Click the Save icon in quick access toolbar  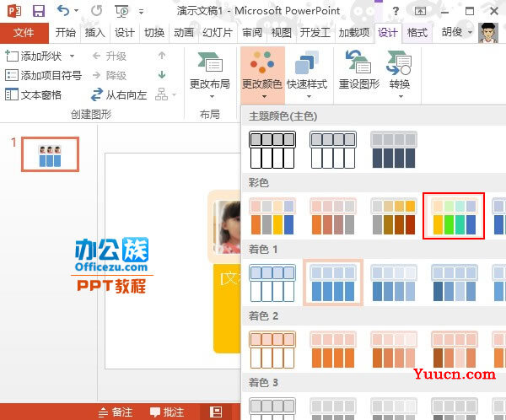(39, 11)
